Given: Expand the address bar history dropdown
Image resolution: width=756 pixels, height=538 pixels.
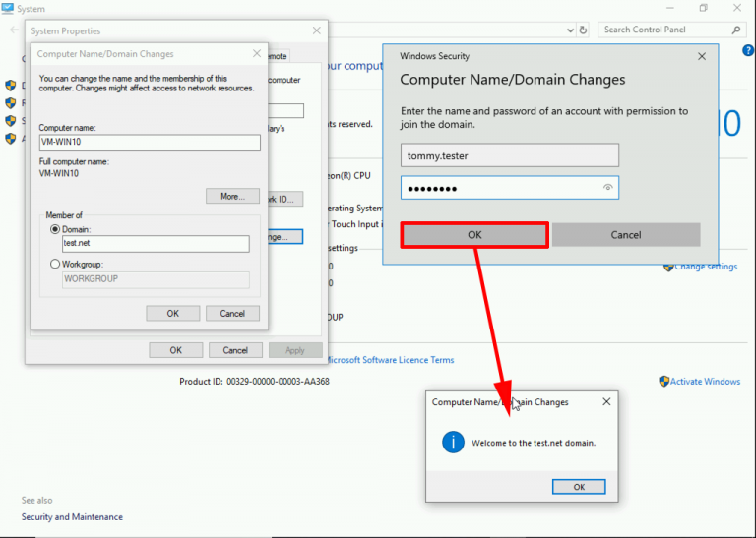Looking at the screenshot, I should [568, 30].
